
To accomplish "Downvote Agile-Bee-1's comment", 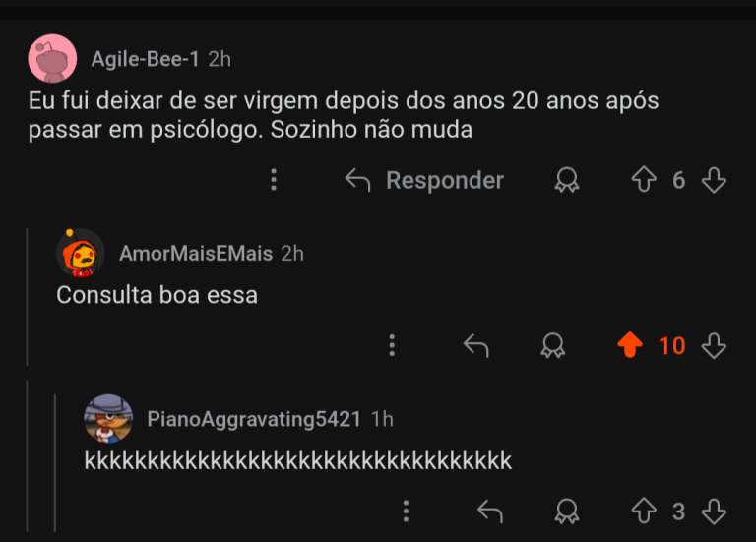I will click(x=714, y=180).
